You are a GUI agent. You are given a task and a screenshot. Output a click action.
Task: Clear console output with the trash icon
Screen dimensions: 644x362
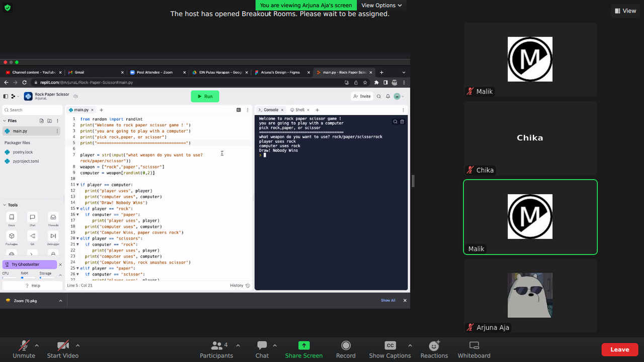tap(402, 121)
